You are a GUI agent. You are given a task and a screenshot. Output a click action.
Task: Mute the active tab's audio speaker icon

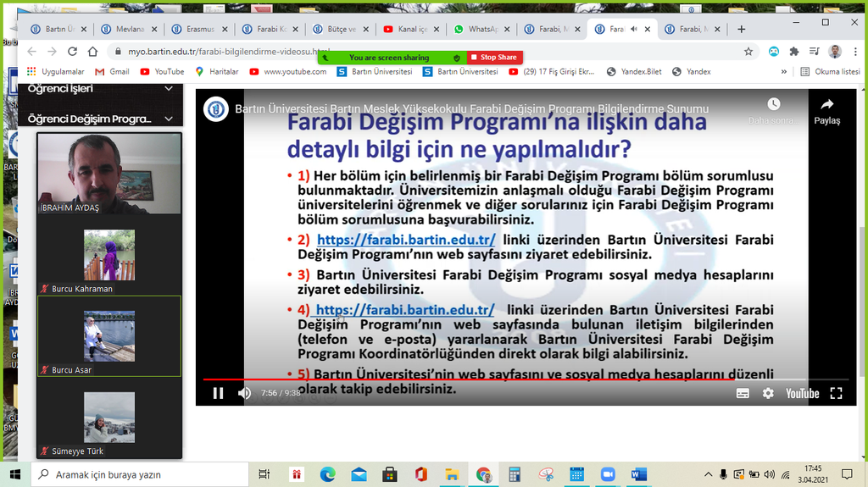(x=634, y=29)
